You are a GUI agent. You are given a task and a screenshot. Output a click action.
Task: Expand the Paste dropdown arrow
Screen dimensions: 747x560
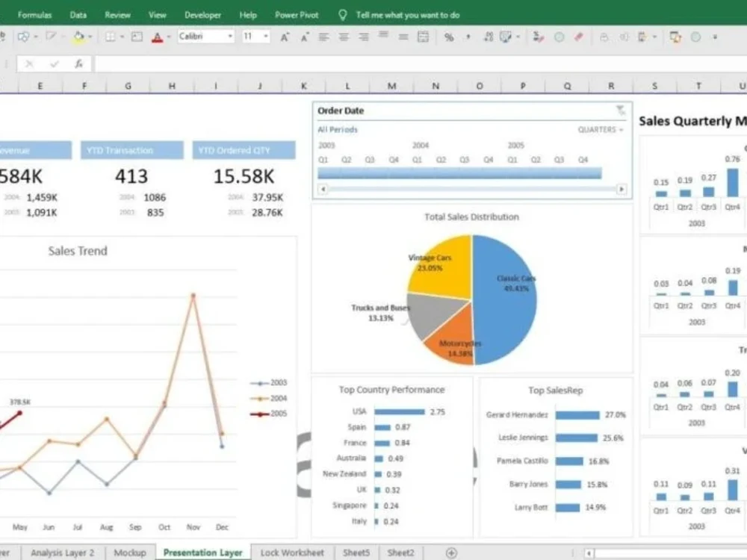[x=654, y=37]
